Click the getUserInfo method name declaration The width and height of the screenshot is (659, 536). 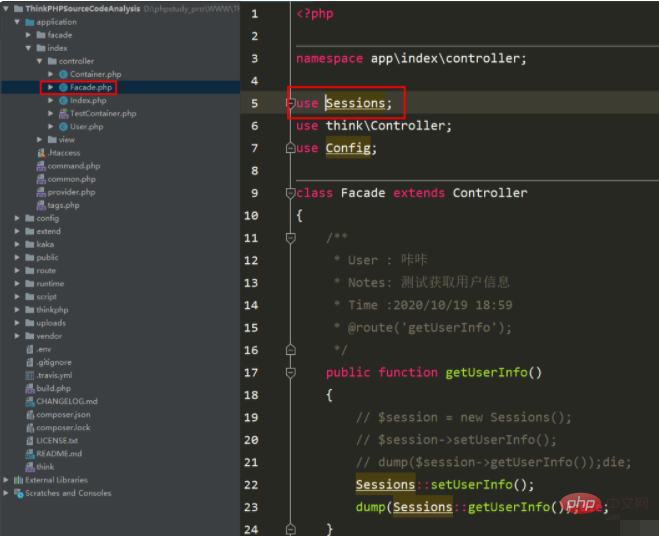pyautogui.click(x=486, y=372)
